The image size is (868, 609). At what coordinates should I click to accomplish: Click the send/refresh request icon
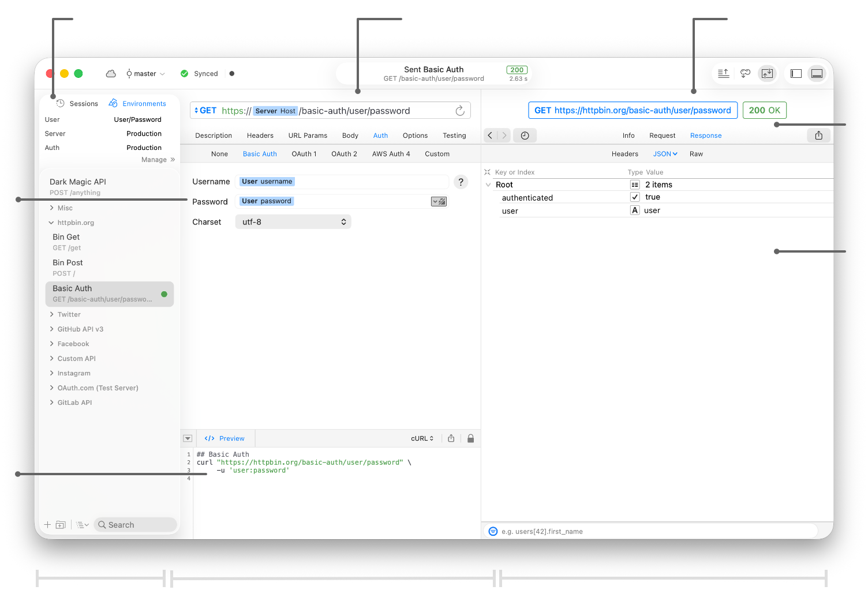[x=460, y=111]
